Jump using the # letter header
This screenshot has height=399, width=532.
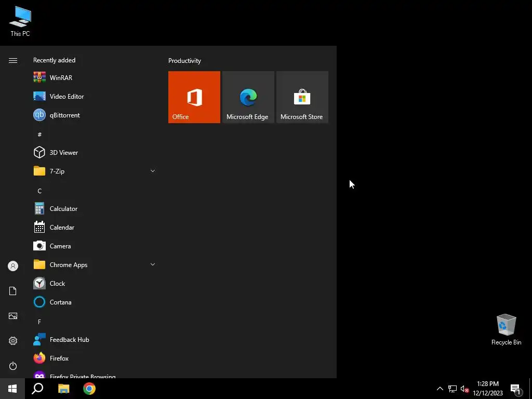[x=39, y=135]
